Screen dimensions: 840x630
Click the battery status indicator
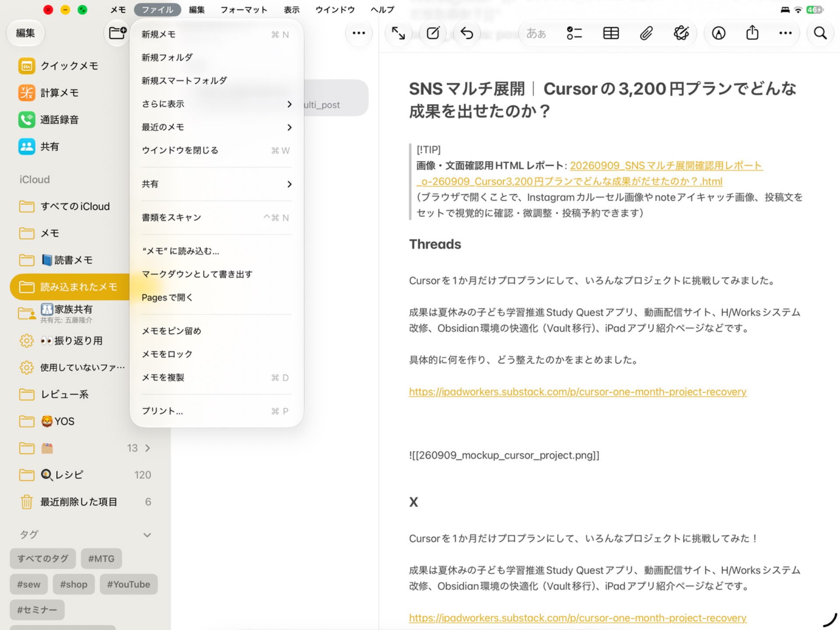click(815, 10)
